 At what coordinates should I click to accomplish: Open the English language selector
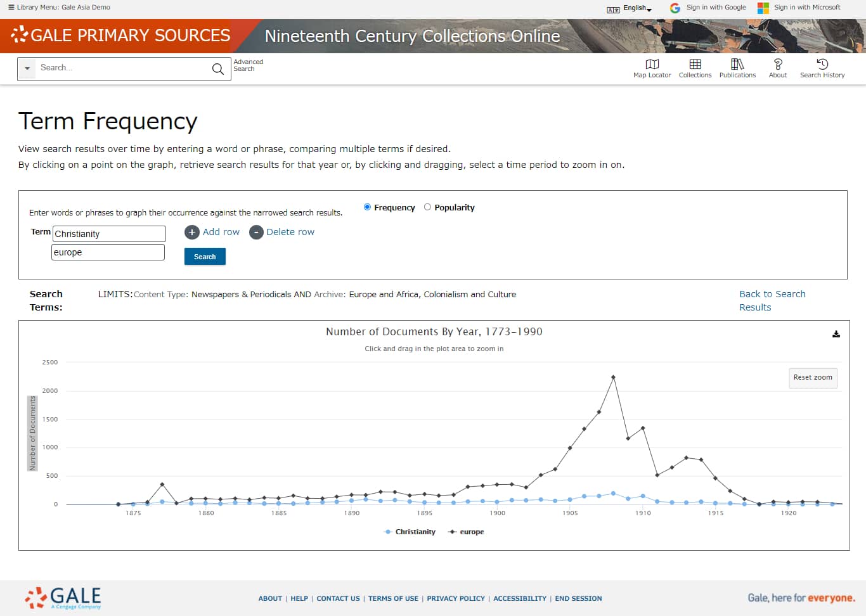pos(637,8)
